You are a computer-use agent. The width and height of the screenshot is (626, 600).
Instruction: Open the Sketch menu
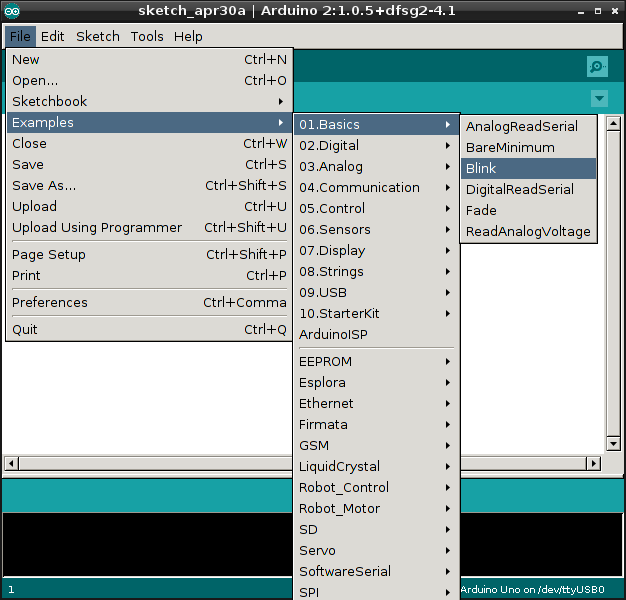click(98, 36)
